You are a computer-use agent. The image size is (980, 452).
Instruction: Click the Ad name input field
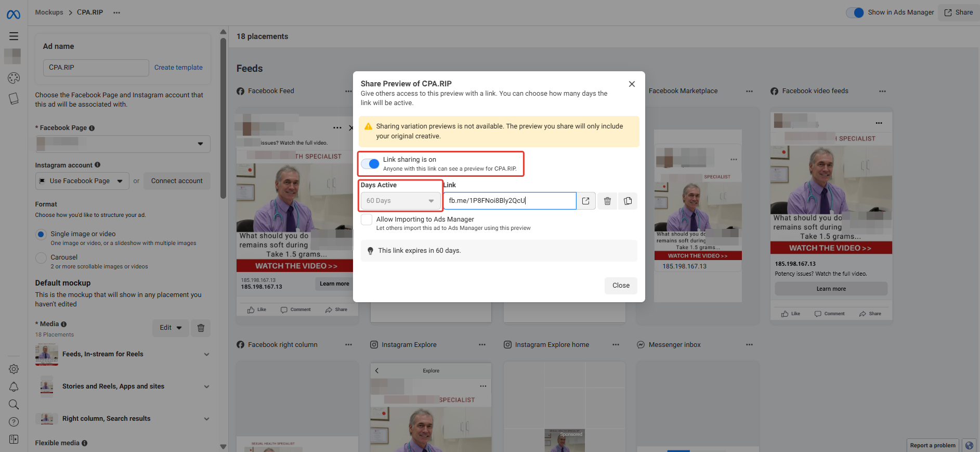click(96, 68)
